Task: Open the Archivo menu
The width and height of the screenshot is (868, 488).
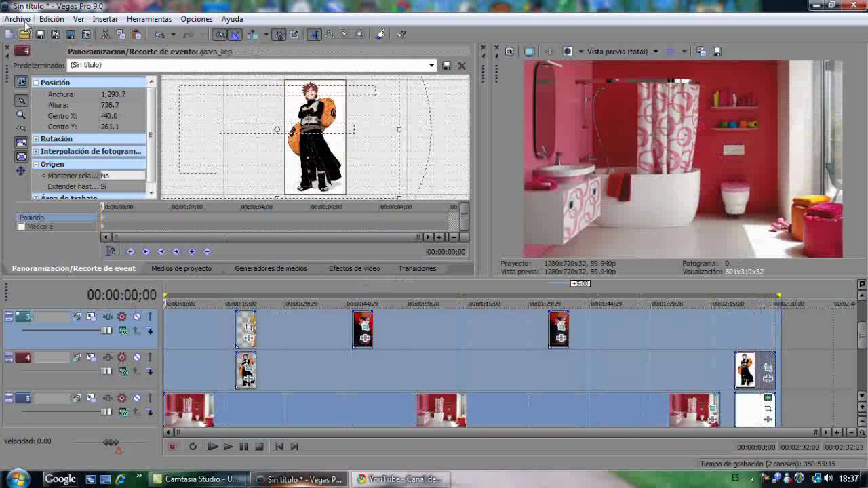Action: 18,19
